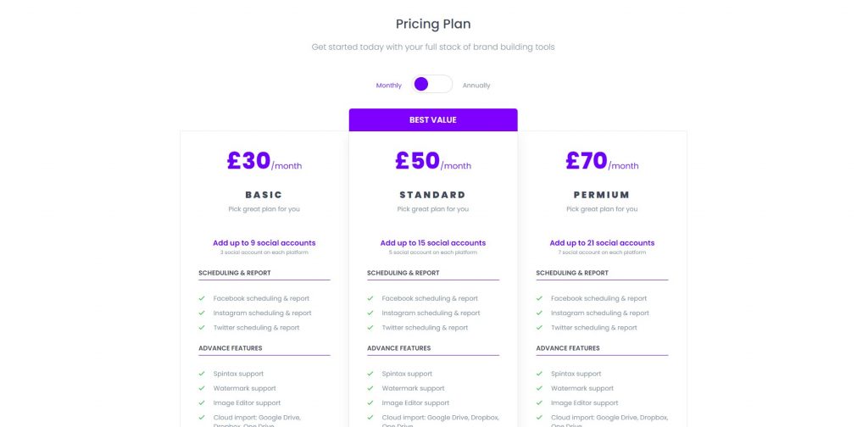Click the PERMIUM plan title
The image size is (868, 427).
point(602,195)
